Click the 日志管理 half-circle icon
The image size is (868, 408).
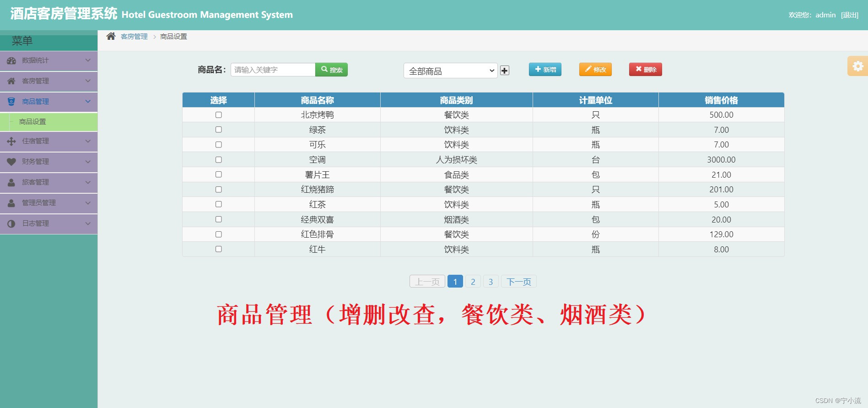(x=11, y=223)
